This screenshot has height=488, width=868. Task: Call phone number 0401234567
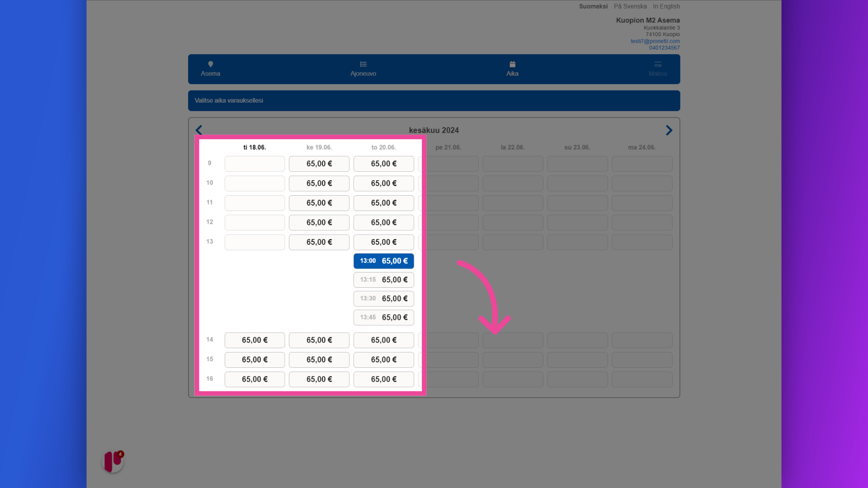[x=665, y=48]
